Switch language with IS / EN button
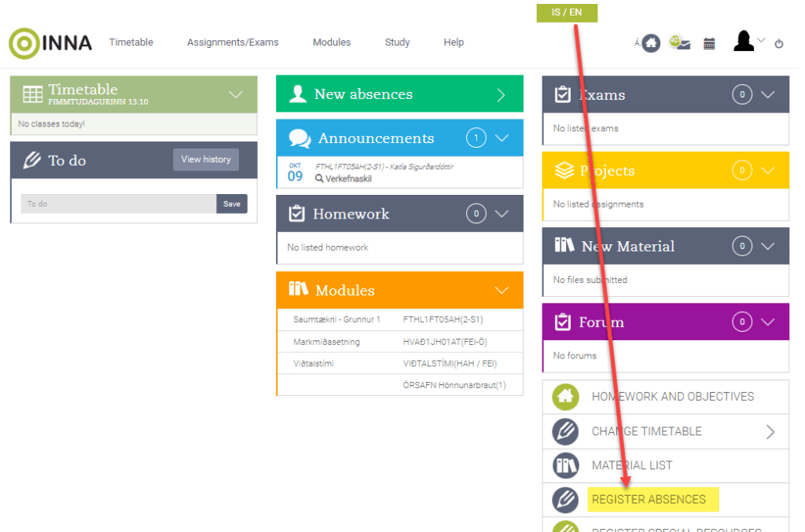Viewport: 805px width, 532px height. coord(567,12)
